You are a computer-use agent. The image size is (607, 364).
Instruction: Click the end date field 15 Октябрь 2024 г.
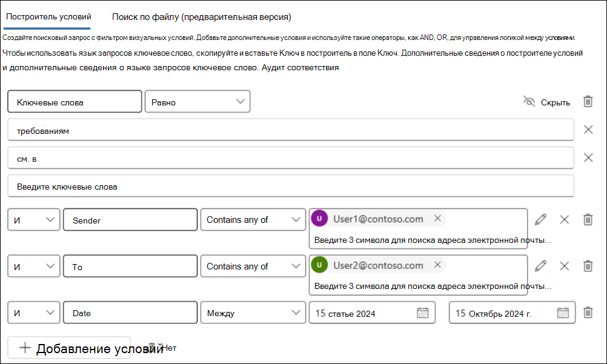coord(512,313)
